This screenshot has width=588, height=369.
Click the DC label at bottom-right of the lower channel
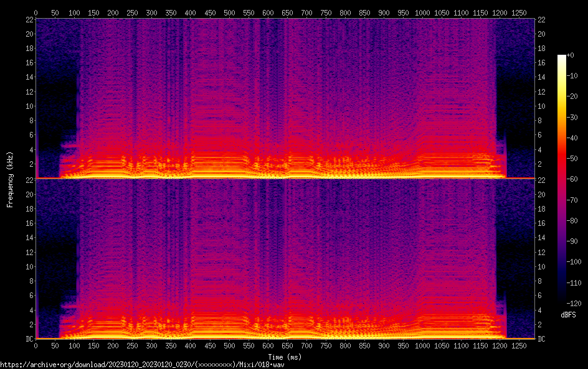541,339
